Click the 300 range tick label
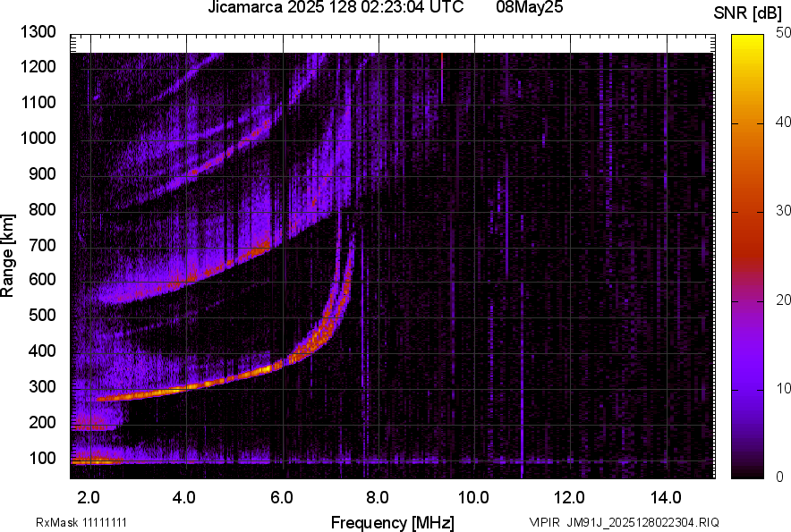This screenshot has height=532, width=791. pyautogui.click(x=42, y=386)
